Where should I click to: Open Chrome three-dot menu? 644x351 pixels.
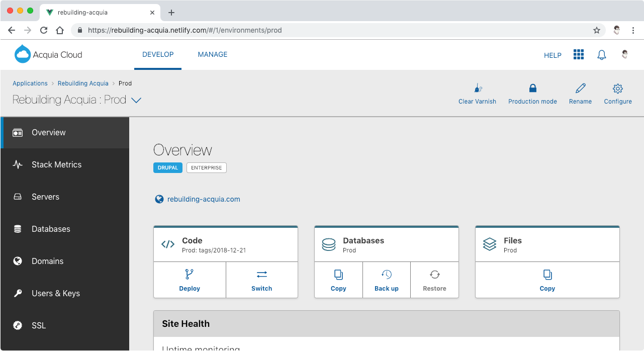click(x=633, y=30)
